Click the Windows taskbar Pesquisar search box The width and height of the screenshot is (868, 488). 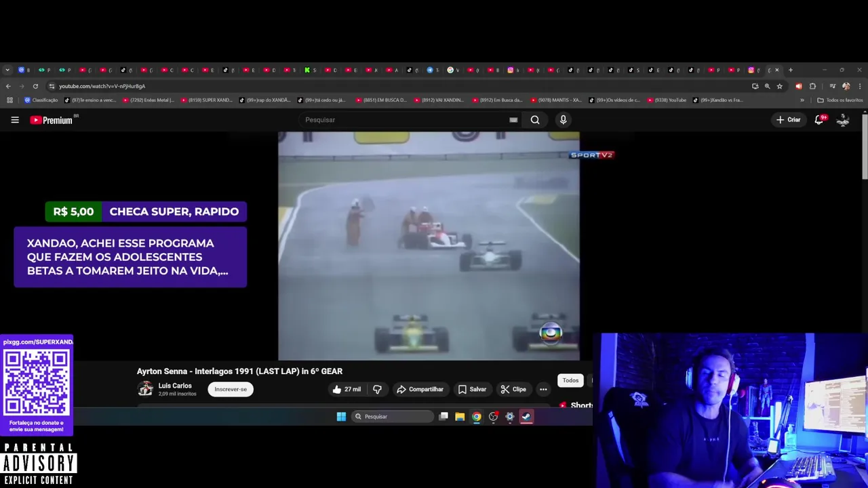pos(392,417)
